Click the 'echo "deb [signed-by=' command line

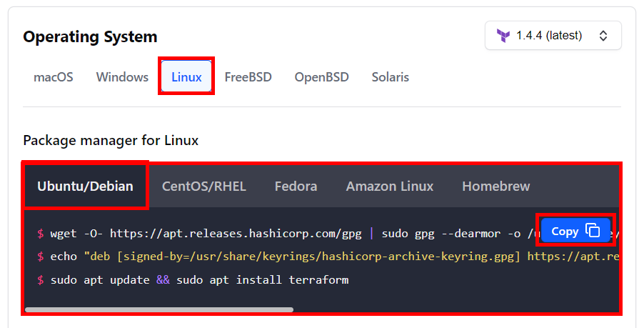(x=327, y=257)
